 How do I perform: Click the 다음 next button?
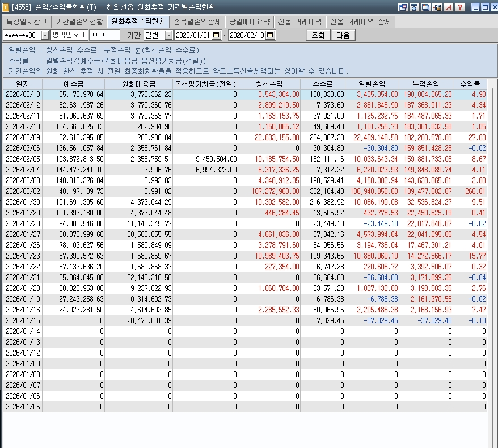[343, 35]
